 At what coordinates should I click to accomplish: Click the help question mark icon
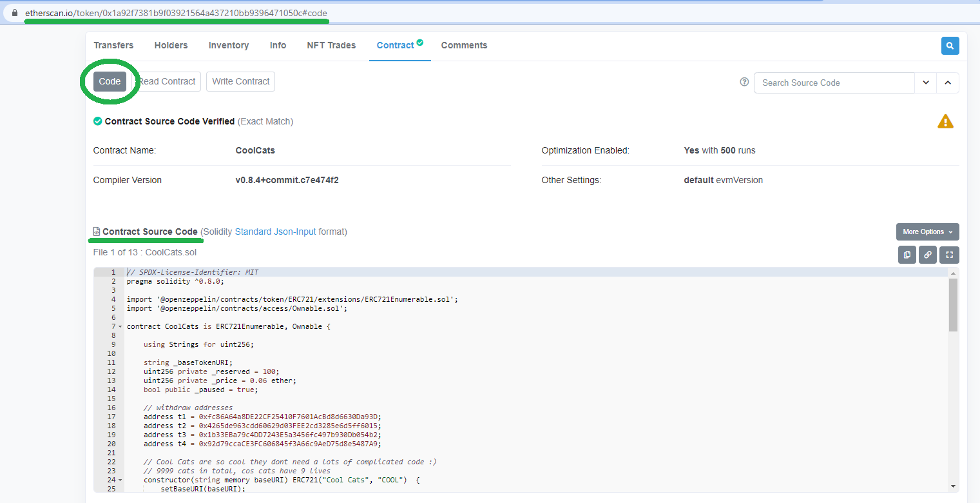coord(744,82)
